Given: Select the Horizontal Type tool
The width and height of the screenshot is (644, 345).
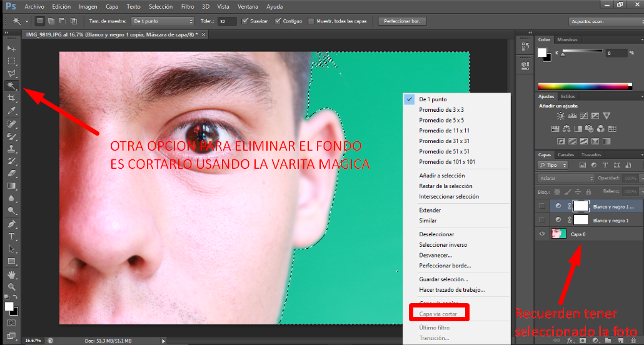Looking at the screenshot, I should tap(11, 237).
